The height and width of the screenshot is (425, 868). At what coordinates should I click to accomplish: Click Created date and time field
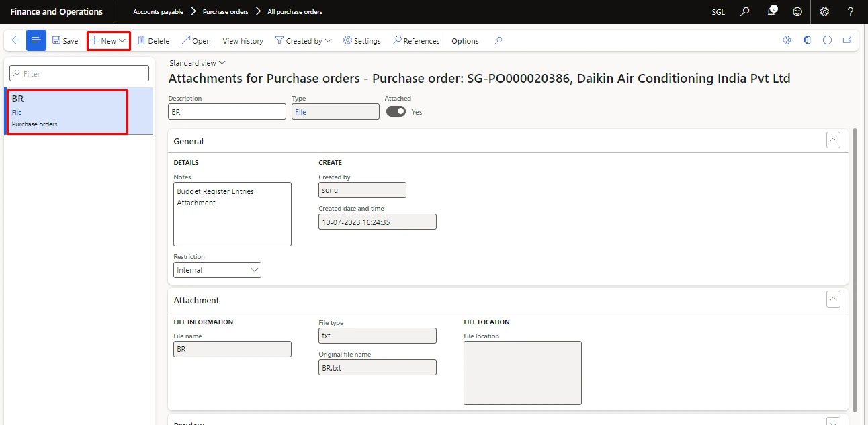pos(378,222)
